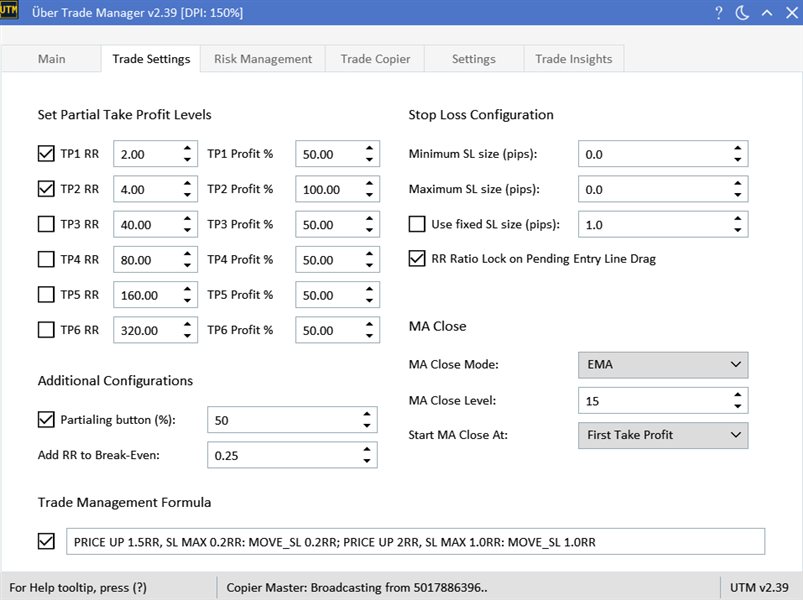Open the Trade Copier tab
803x600 pixels.
[x=375, y=59]
